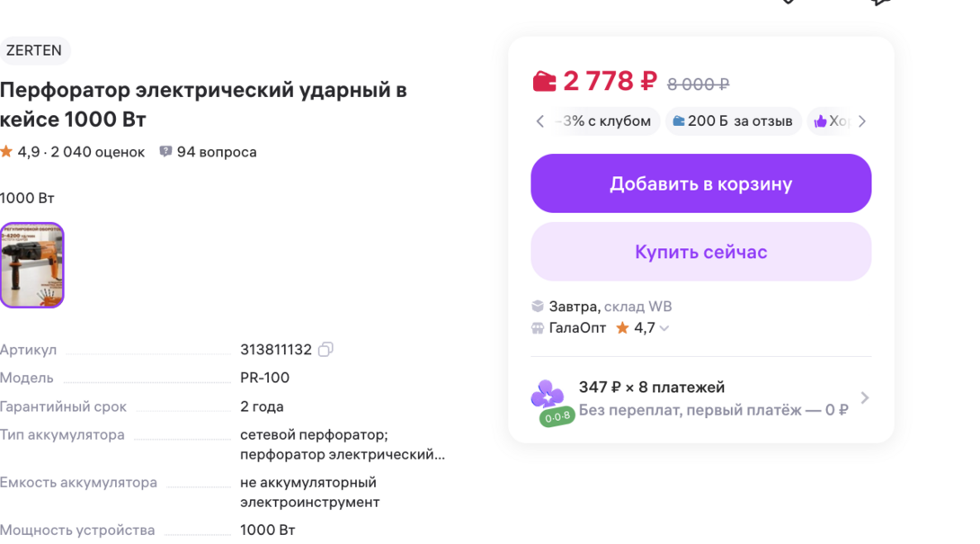Open the 2 040 оценок reviews link
980x544 pixels.
click(x=97, y=152)
